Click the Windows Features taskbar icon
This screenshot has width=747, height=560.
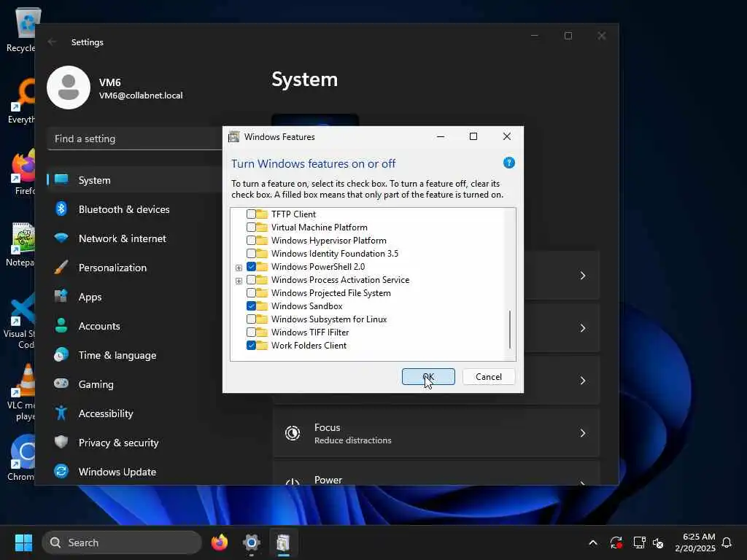(x=284, y=542)
